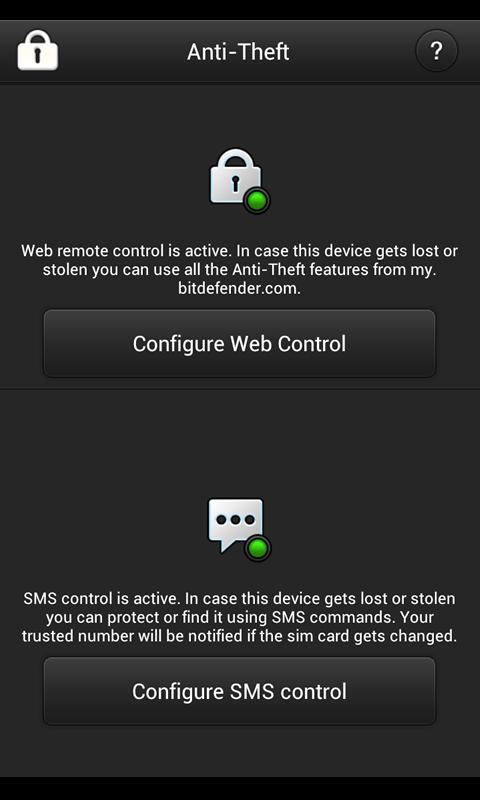Tap the help question mark icon

(437, 51)
